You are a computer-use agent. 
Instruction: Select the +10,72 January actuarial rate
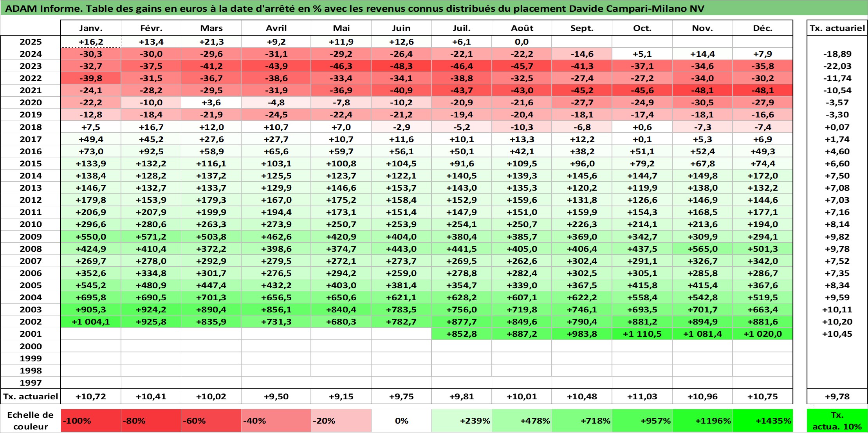click(x=91, y=397)
